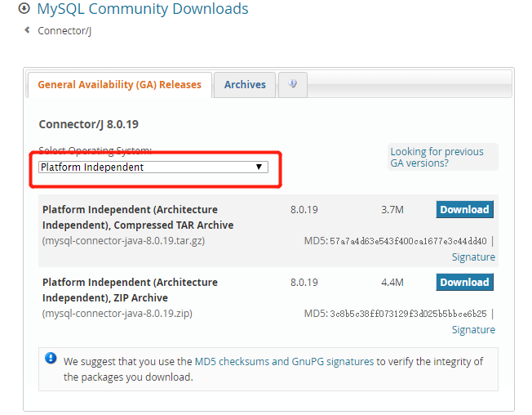532x415 pixels.
Task: Open the Platform Independent operating system dropdown
Action: pos(153,167)
